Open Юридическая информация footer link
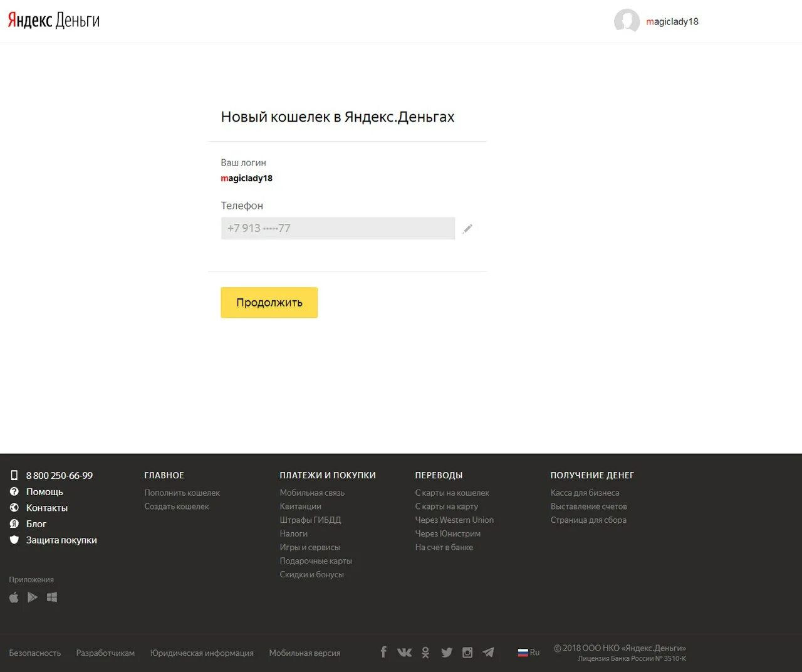Screen dimensions: 802x672 click(x=202, y=653)
